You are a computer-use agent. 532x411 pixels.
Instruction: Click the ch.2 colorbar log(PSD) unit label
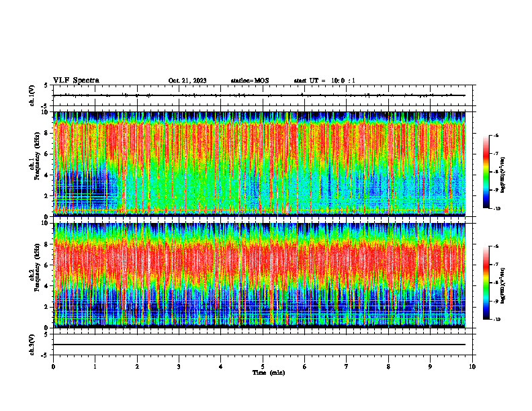click(x=503, y=285)
